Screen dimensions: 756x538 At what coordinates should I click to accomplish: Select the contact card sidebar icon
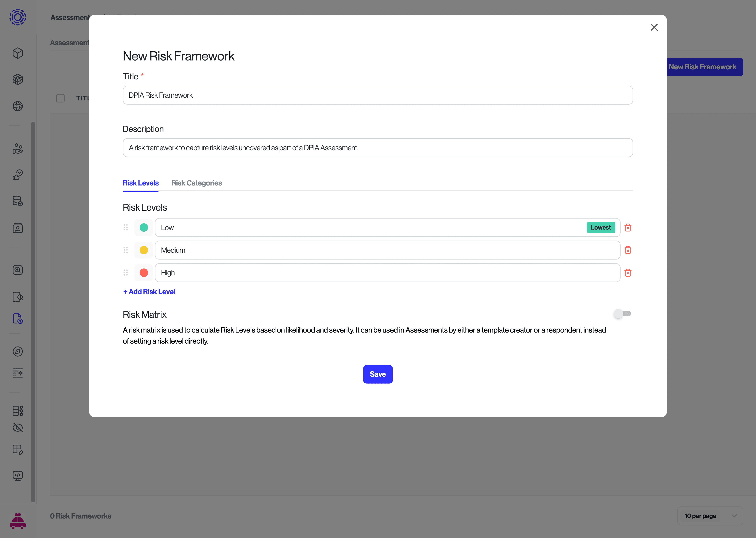(x=18, y=228)
